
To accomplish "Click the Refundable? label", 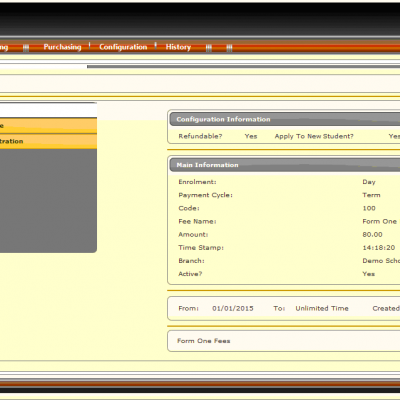I will (x=200, y=136).
